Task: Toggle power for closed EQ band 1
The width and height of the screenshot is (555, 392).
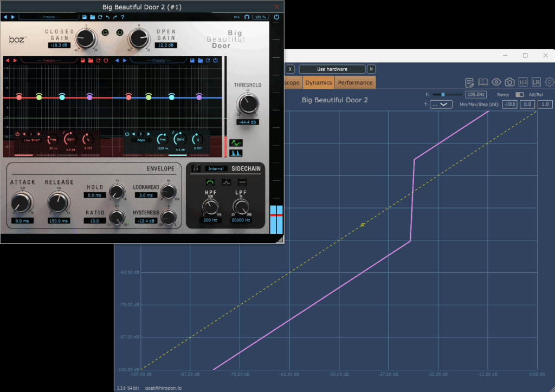Action: [17, 134]
